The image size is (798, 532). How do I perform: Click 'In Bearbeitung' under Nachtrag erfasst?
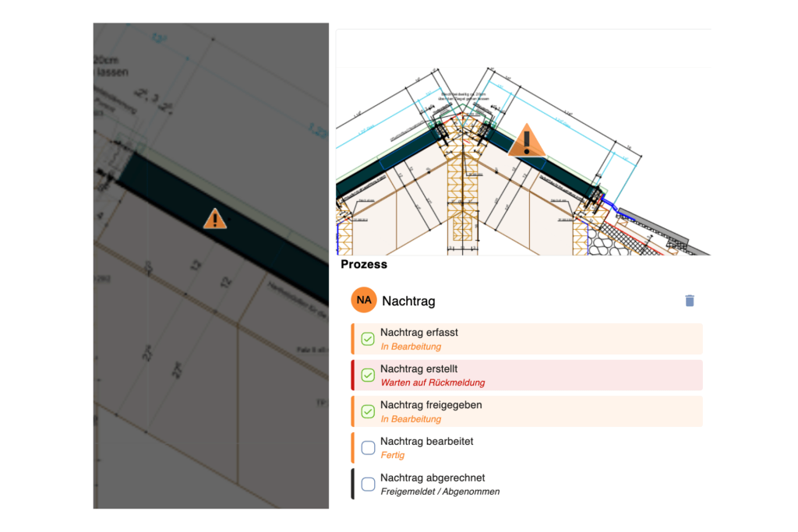tap(411, 347)
